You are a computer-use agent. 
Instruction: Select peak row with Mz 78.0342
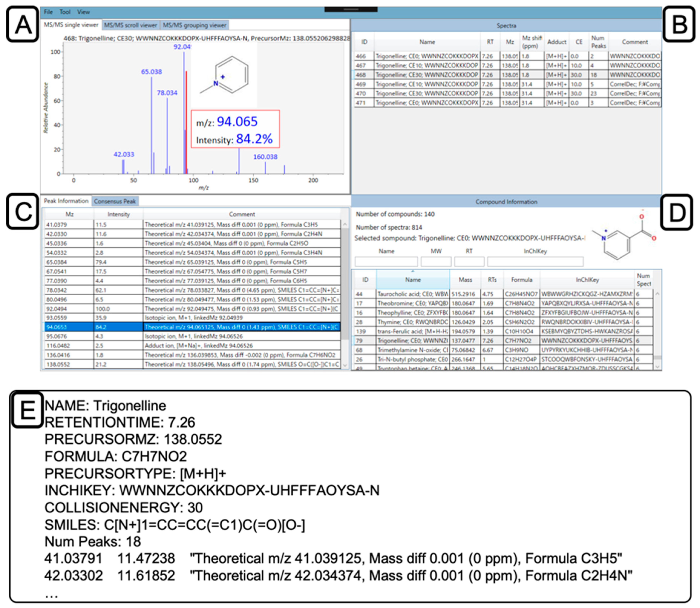tap(193, 290)
